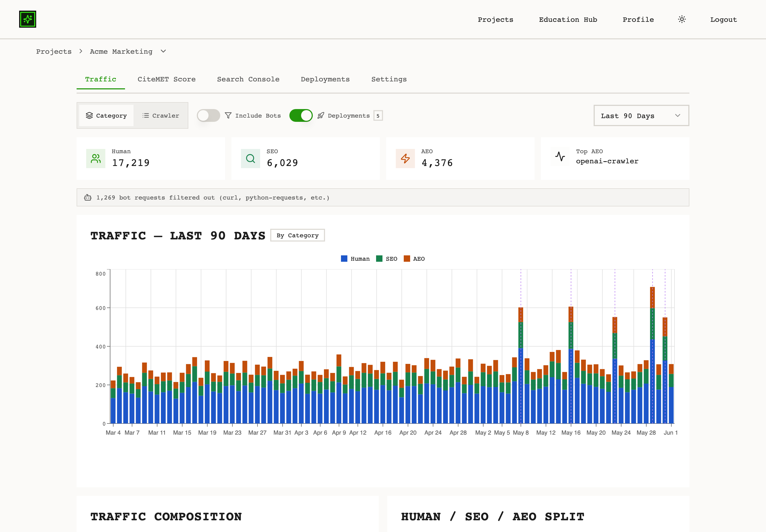Open the Deployments tab
The width and height of the screenshot is (766, 532).
(x=325, y=79)
